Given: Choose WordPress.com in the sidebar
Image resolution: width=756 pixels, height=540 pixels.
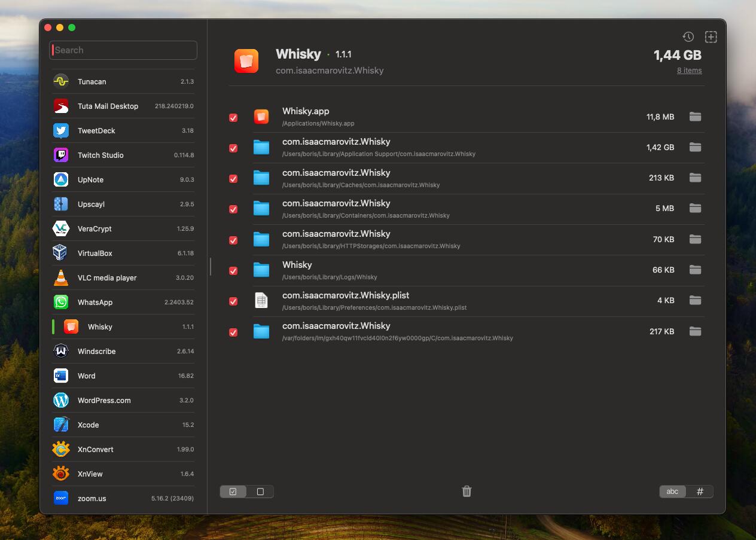Looking at the screenshot, I should (x=123, y=400).
